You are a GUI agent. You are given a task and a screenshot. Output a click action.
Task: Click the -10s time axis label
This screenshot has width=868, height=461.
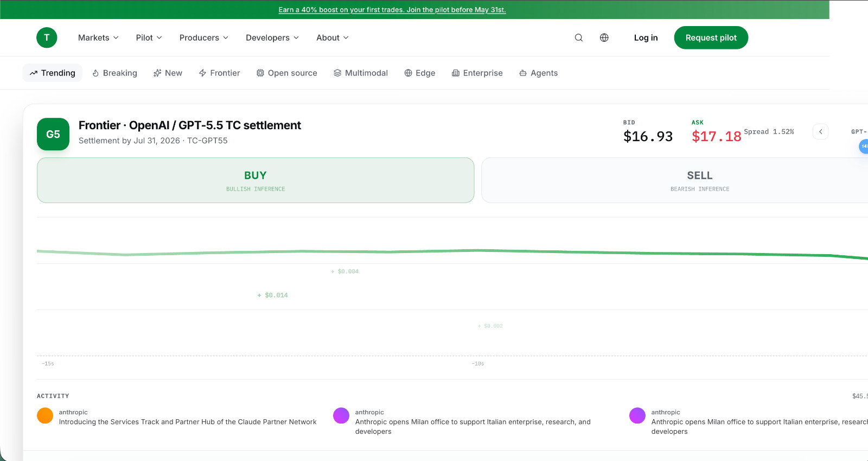point(478,364)
